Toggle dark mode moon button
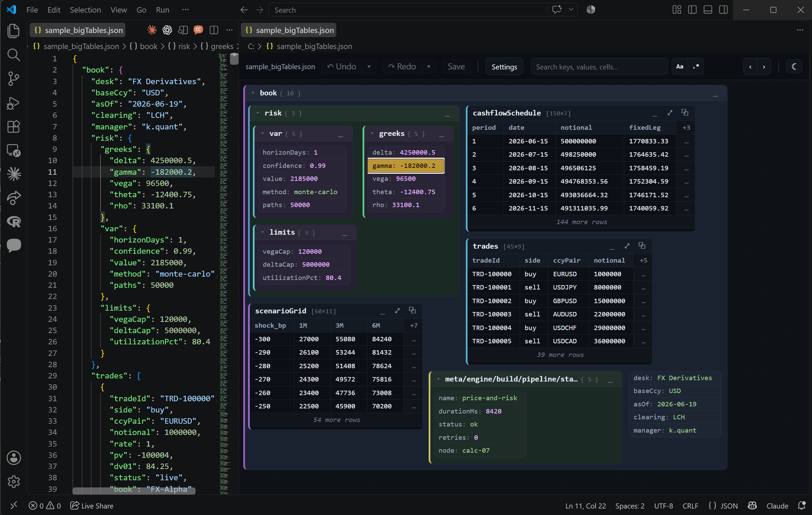Screen dimensions: 812x515 [794, 67]
